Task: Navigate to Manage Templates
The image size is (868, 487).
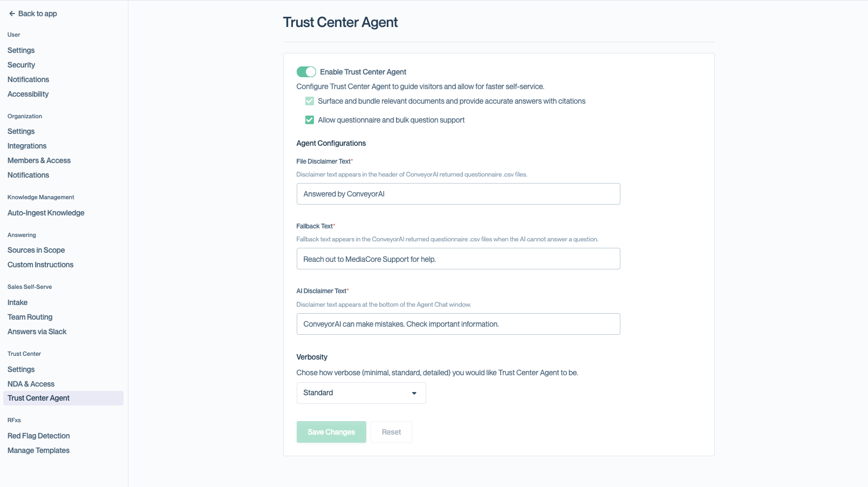Action: pyautogui.click(x=38, y=450)
